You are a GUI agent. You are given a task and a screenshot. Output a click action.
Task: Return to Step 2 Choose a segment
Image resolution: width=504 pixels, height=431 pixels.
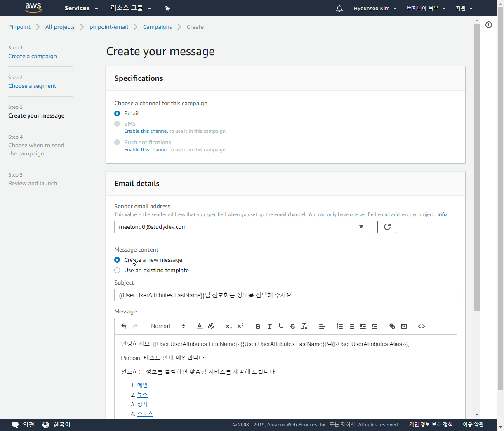pos(32,86)
